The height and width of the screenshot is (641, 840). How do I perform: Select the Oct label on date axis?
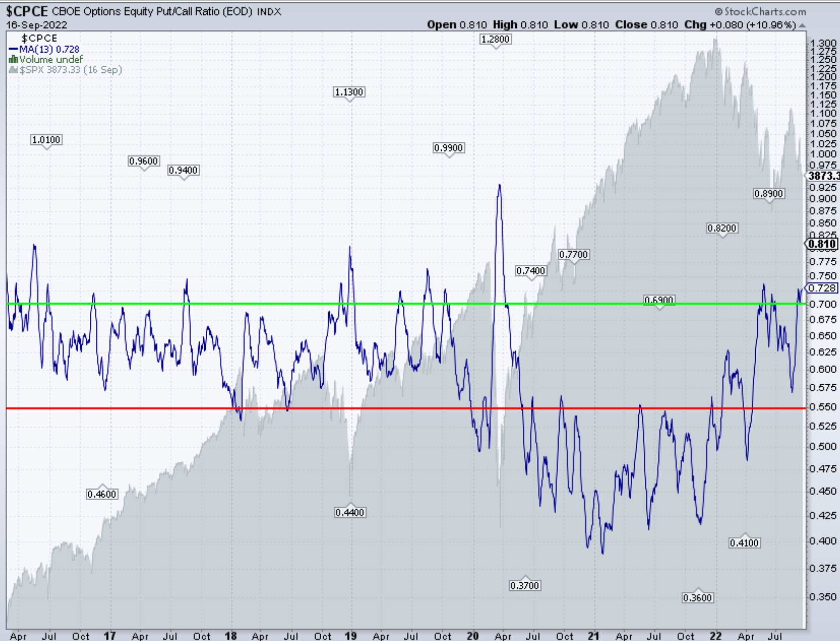click(80, 636)
